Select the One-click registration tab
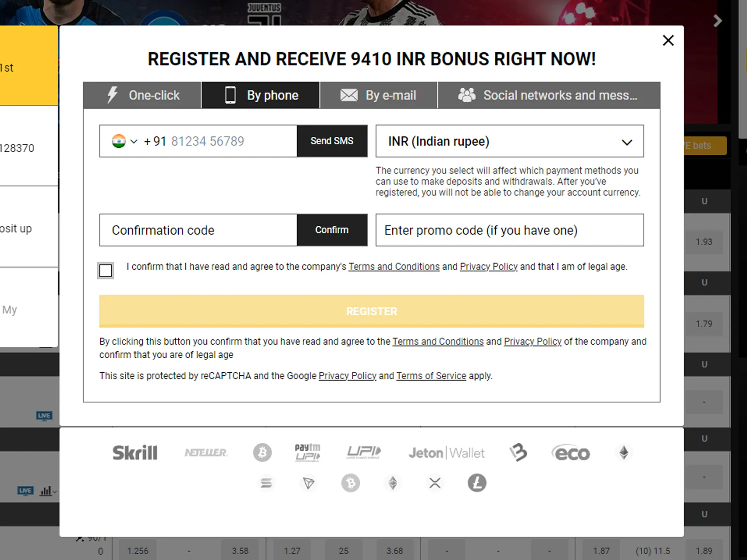 click(x=143, y=95)
